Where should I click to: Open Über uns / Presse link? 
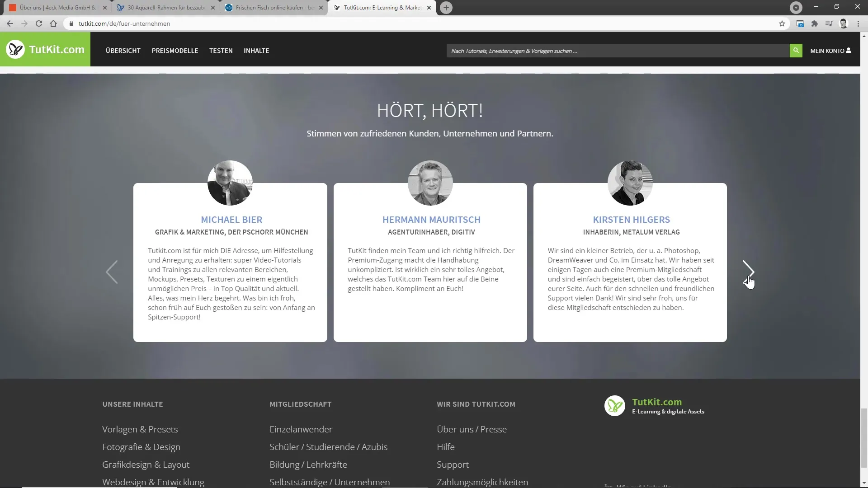[x=472, y=429]
